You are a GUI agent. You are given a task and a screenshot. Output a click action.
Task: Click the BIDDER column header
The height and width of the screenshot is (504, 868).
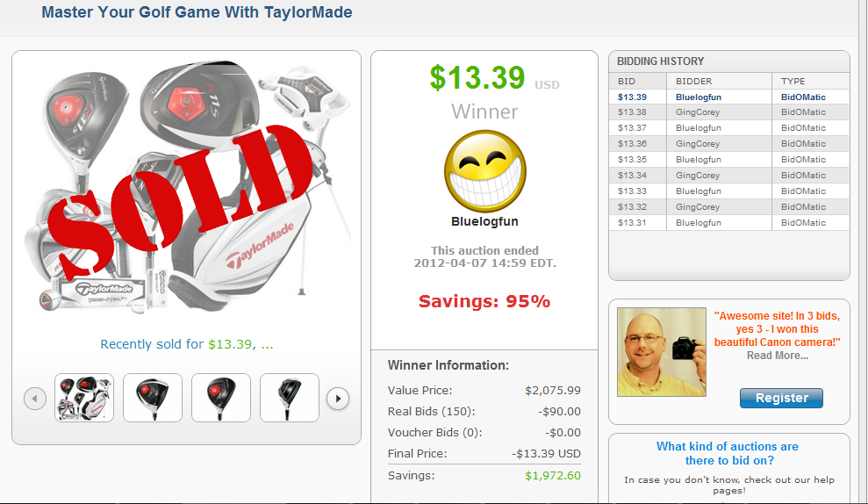tap(694, 81)
